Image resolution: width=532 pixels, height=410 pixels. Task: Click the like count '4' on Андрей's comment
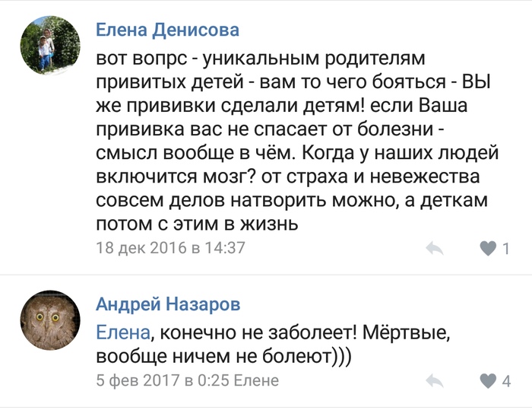click(506, 380)
